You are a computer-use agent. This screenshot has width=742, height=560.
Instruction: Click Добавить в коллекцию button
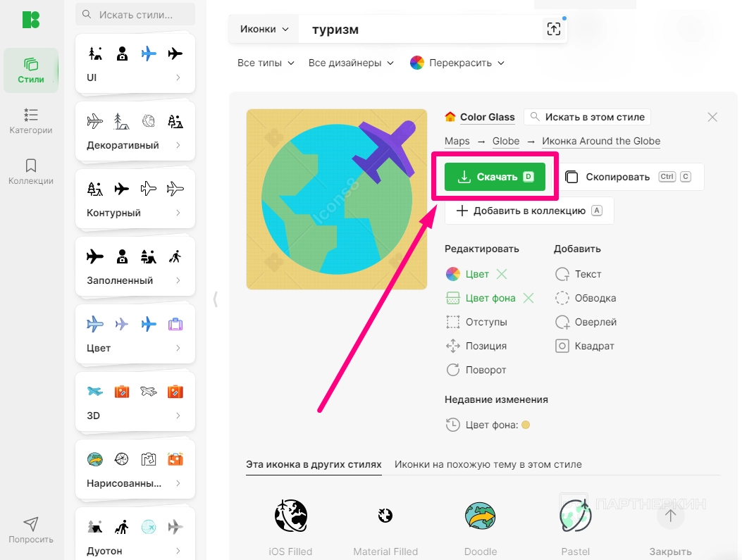coord(529,211)
